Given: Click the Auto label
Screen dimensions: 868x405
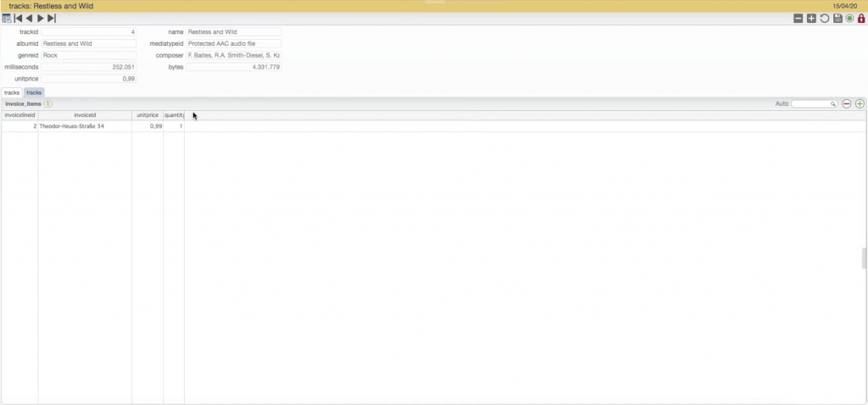Looking at the screenshot, I should (782, 104).
